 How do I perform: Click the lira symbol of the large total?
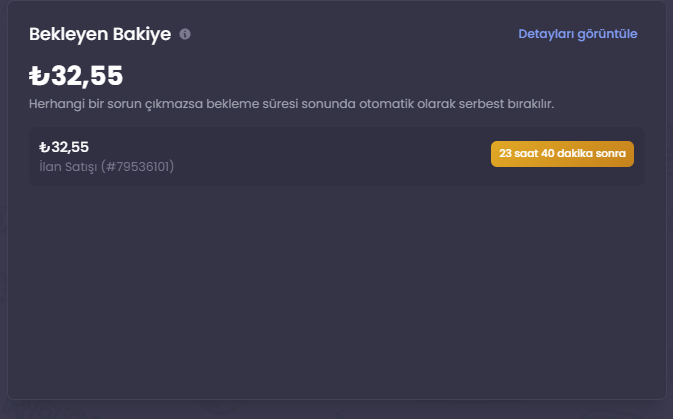pos(39,76)
